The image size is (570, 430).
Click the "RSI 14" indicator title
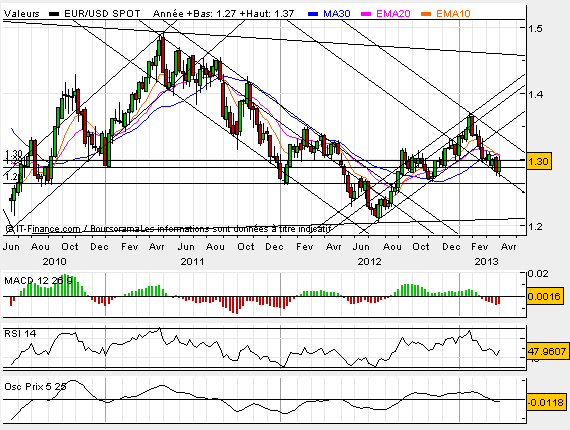coord(20,333)
